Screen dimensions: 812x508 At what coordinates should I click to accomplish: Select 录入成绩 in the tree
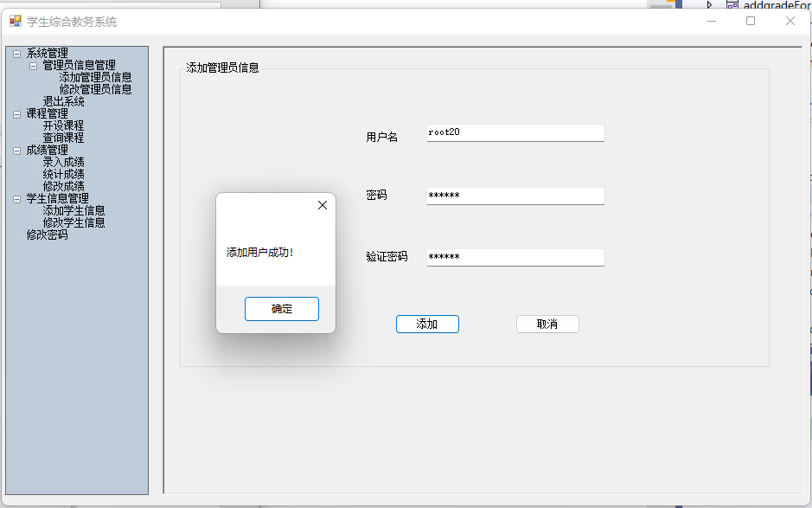pos(63,162)
